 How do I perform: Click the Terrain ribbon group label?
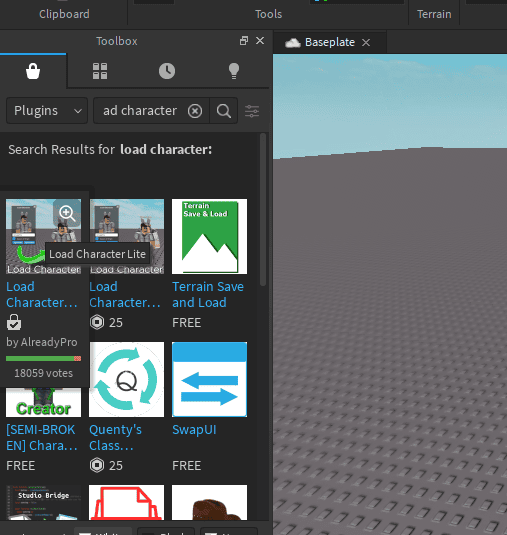click(x=434, y=14)
